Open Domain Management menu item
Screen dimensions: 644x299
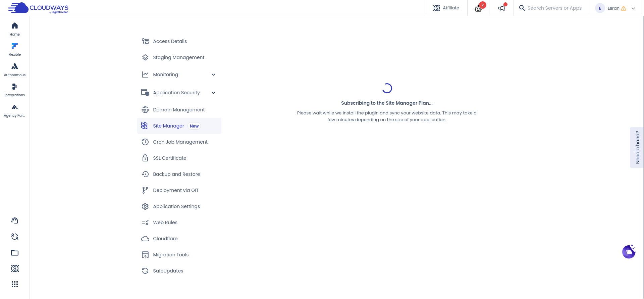[179, 110]
